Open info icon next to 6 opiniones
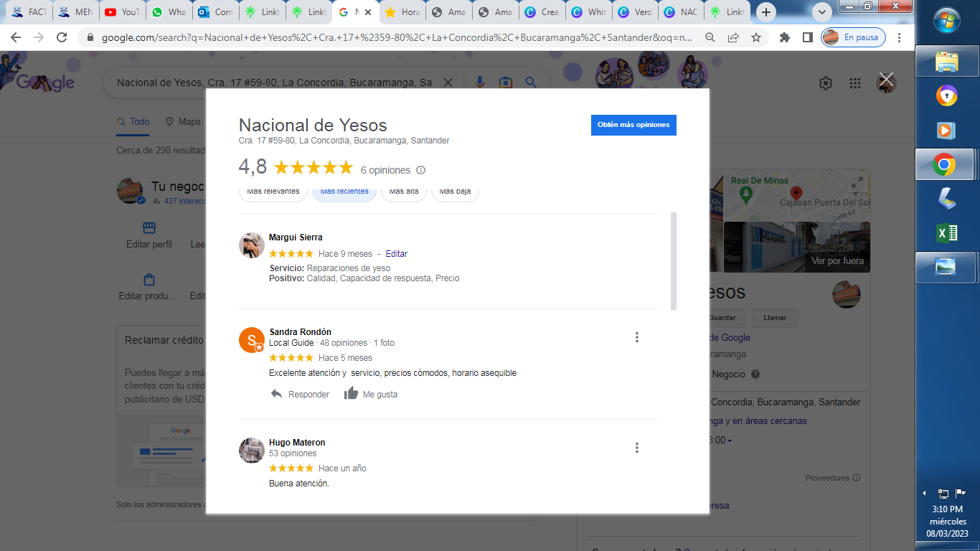 click(421, 170)
